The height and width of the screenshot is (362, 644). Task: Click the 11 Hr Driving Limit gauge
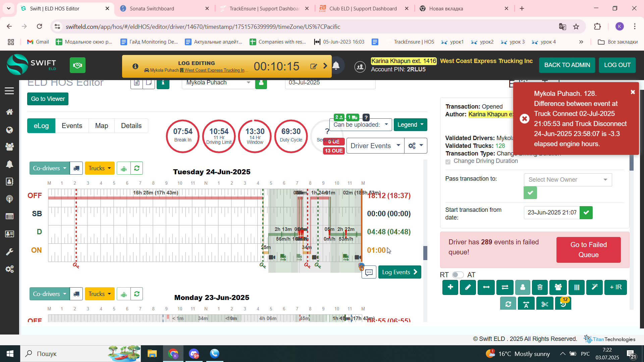219,136
